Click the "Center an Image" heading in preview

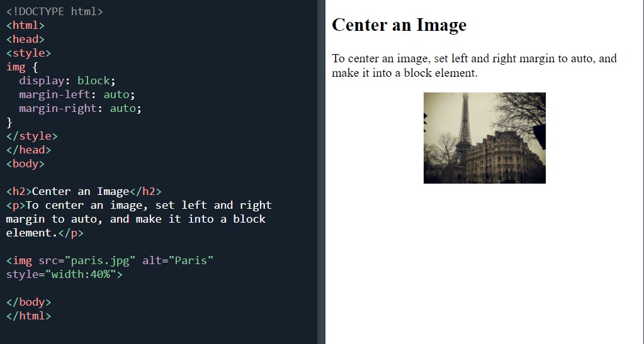pyautogui.click(x=399, y=25)
